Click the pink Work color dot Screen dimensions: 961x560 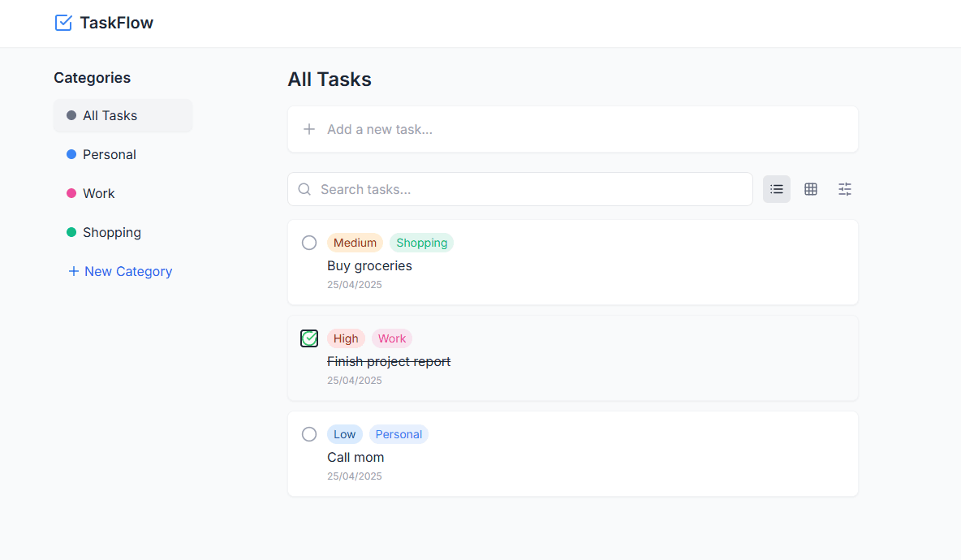point(71,193)
